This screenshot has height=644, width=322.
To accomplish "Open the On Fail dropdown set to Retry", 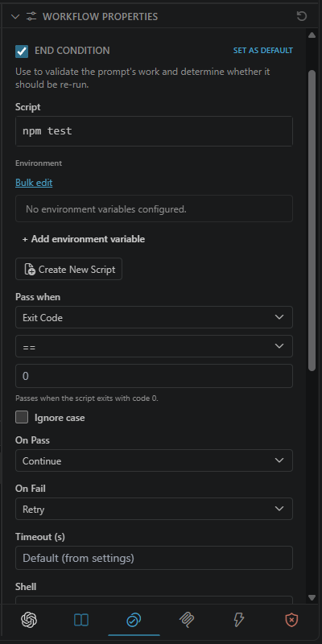I will coord(154,509).
